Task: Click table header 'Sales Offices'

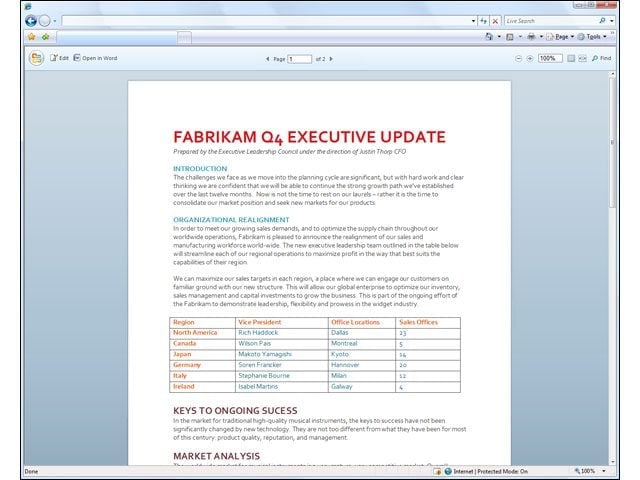Action: point(418,322)
